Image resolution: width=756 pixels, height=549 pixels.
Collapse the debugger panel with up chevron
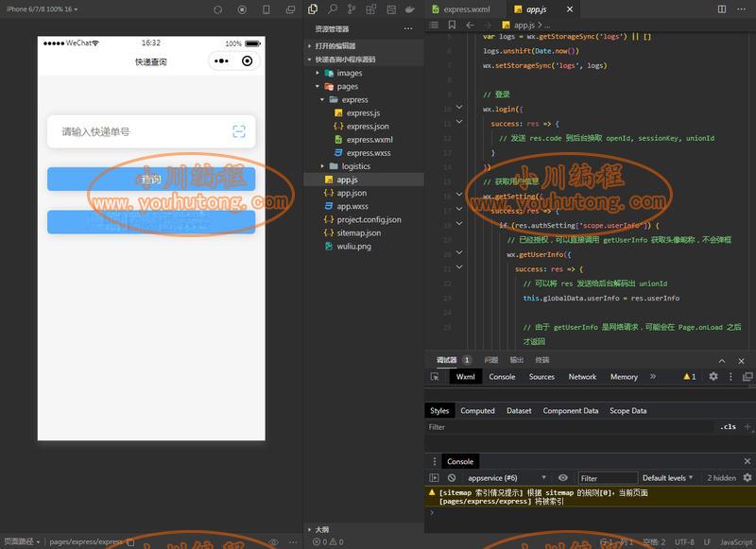(x=722, y=361)
